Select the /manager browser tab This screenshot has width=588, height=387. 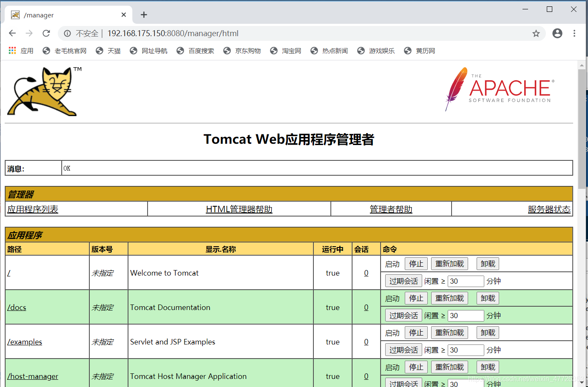68,15
